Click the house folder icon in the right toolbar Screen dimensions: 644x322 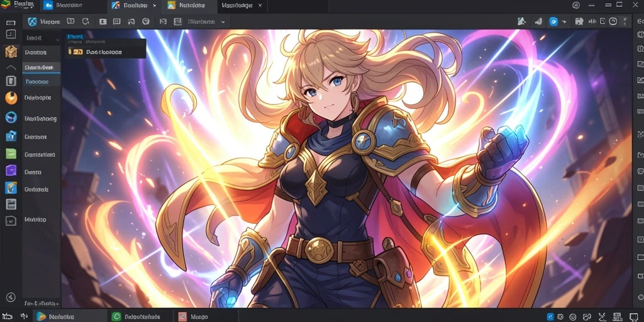[579, 21]
